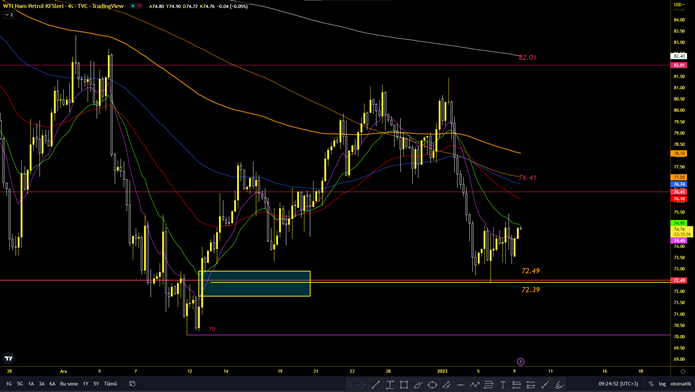Viewport: 695px width, 392px height.
Task: Click the red indicator dot near title
Action: click(x=140, y=6)
